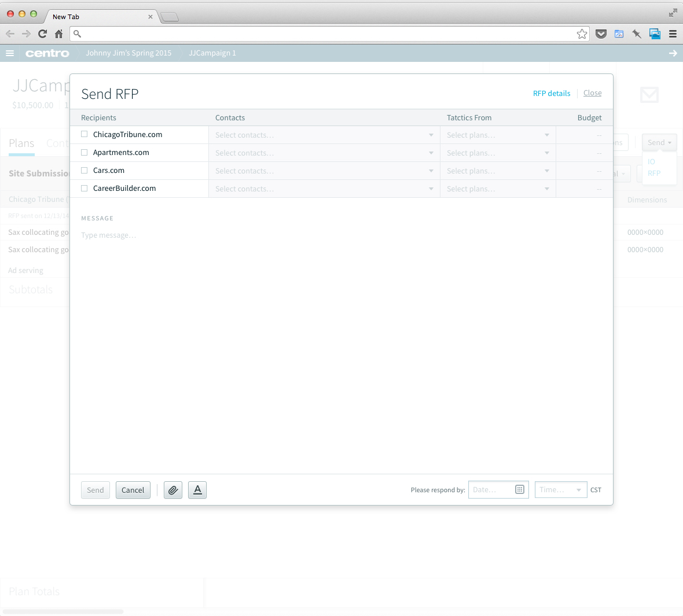This screenshot has height=616, width=683.
Task: Bookmark this page with the star icon
Action: click(582, 34)
